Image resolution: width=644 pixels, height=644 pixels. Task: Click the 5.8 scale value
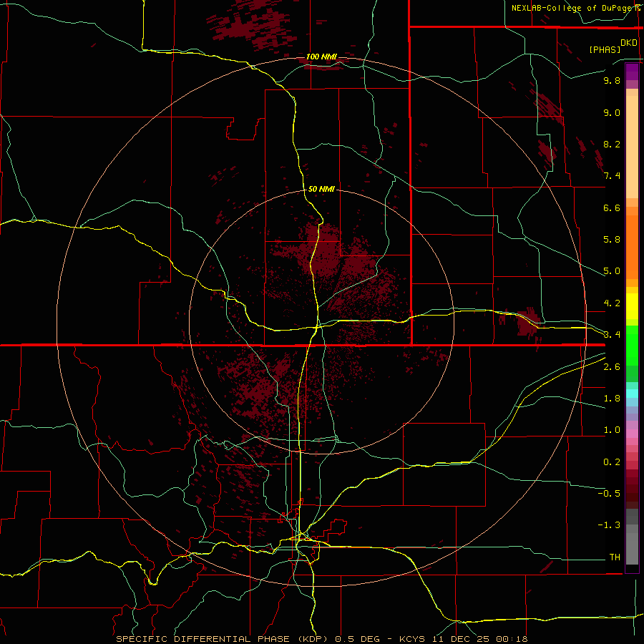(x=612, y=240)
